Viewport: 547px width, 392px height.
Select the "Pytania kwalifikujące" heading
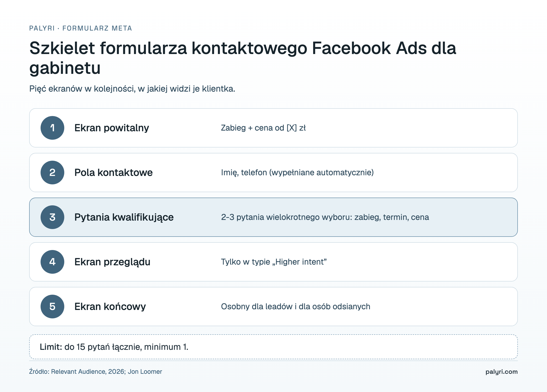[x=124, y=217]
